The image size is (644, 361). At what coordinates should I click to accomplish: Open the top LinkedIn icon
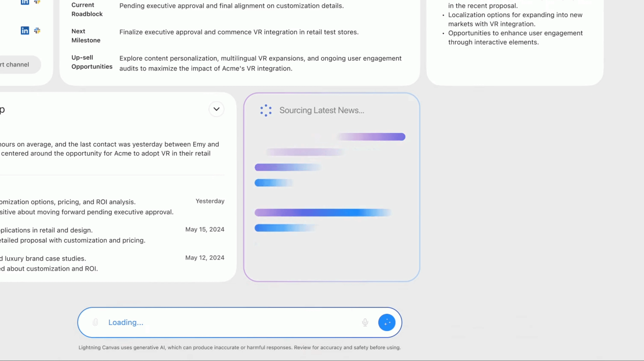25,2
